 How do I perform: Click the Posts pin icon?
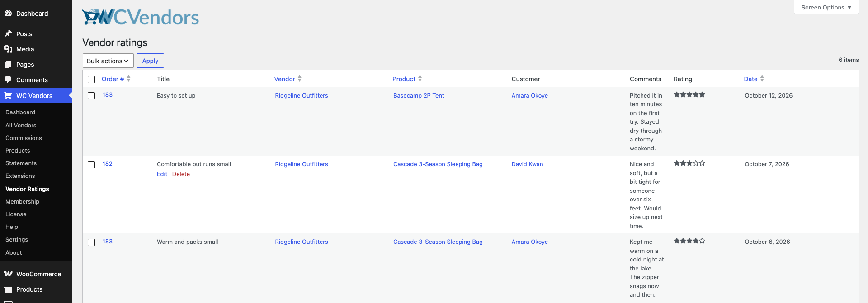point(8,33)
